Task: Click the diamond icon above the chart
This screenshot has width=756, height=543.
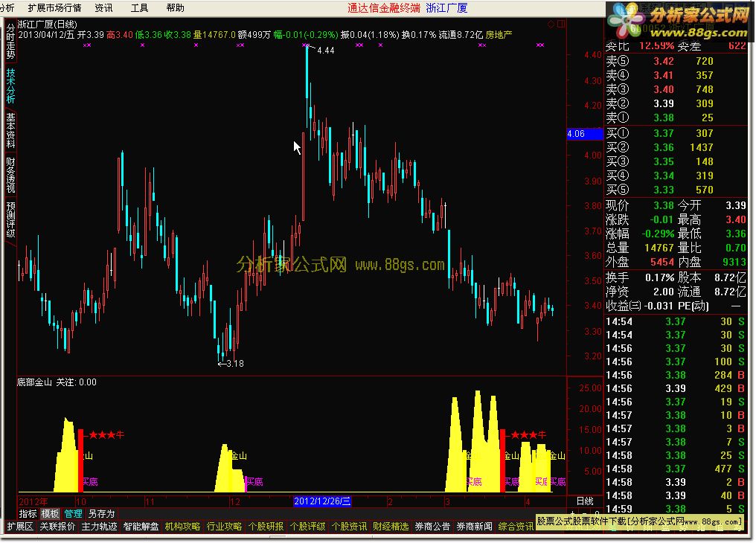Action: click(551, 24)
